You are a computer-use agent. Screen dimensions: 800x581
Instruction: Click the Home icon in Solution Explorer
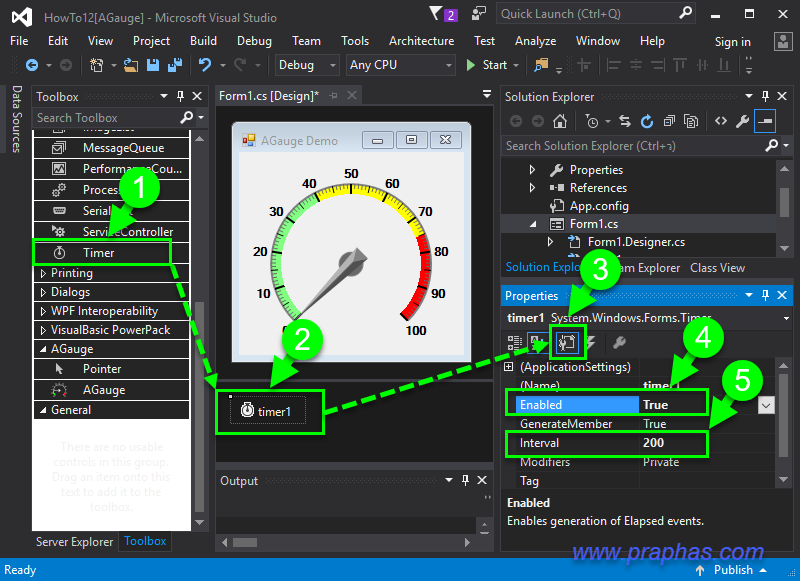tap(560, 121)
